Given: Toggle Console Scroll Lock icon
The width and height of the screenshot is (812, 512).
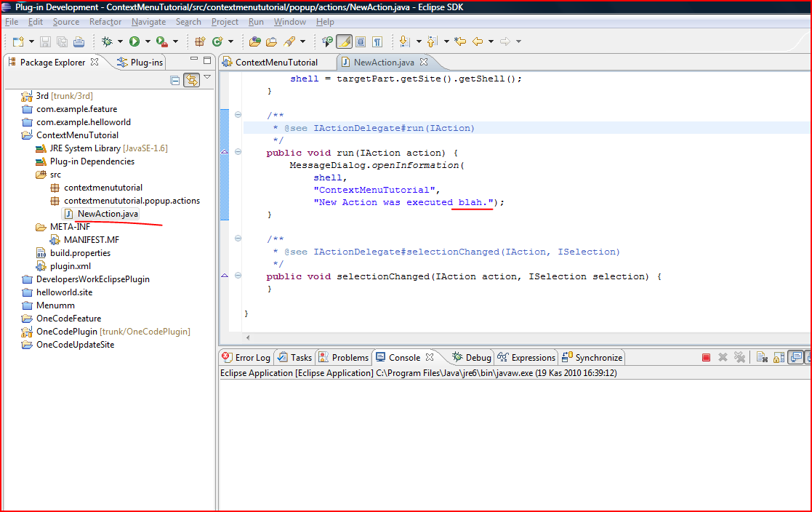Looking at the screenshot, I should [779, 358].
